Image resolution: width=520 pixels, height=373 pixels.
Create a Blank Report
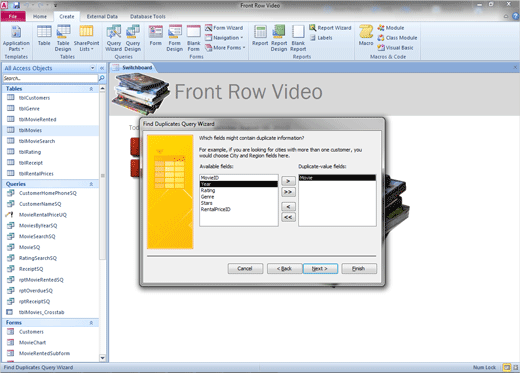pyautogui.click(x=298, y=38)
